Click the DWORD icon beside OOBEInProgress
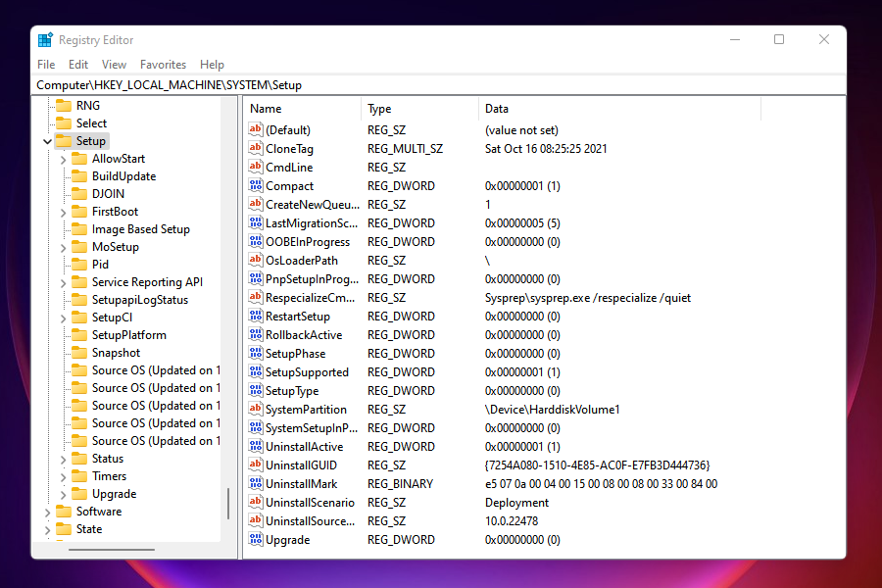 257,241
